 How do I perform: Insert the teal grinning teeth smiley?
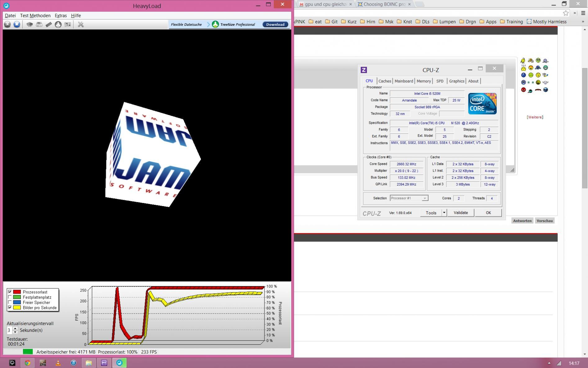(545, 67)
